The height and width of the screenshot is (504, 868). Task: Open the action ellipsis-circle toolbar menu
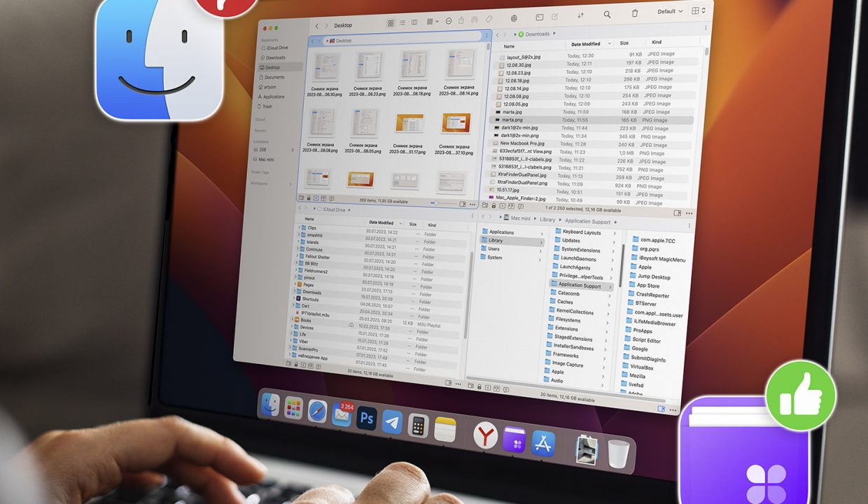click(x=449, y=21)
